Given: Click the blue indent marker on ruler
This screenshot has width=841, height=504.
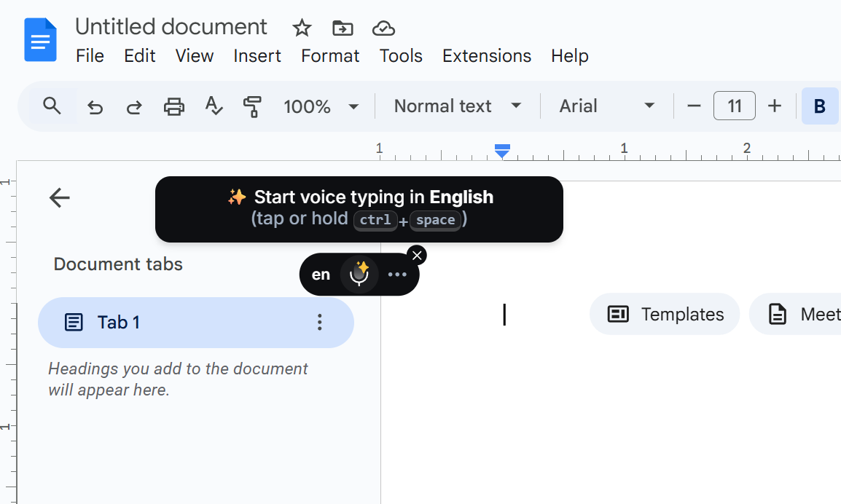Looking at the screenshot, I should point(502,151).
